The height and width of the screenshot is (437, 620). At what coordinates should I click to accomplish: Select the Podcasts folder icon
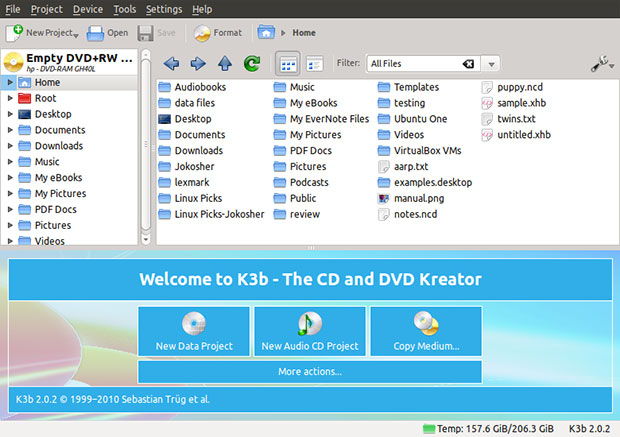[280, 182]
